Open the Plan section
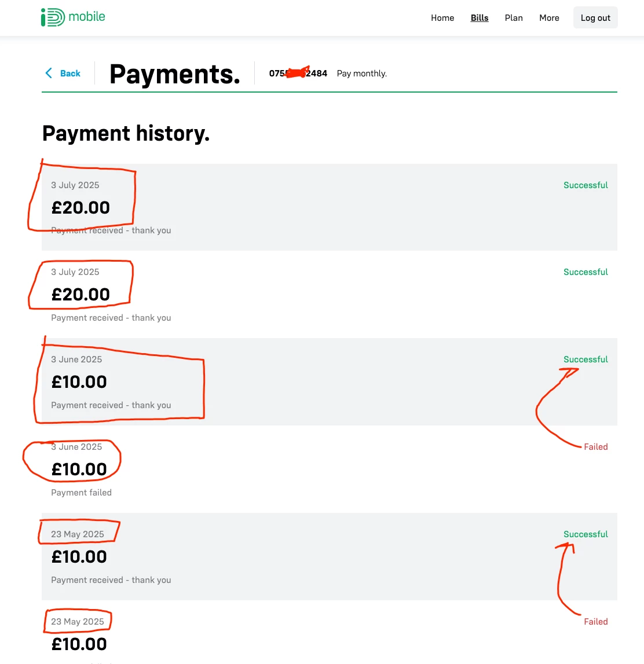 tap(514, 18)
